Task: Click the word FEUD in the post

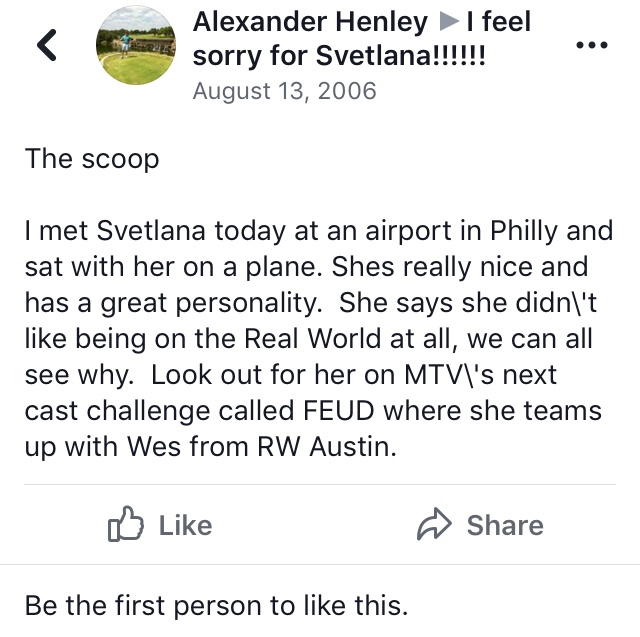Action: (x=338, y=411)
